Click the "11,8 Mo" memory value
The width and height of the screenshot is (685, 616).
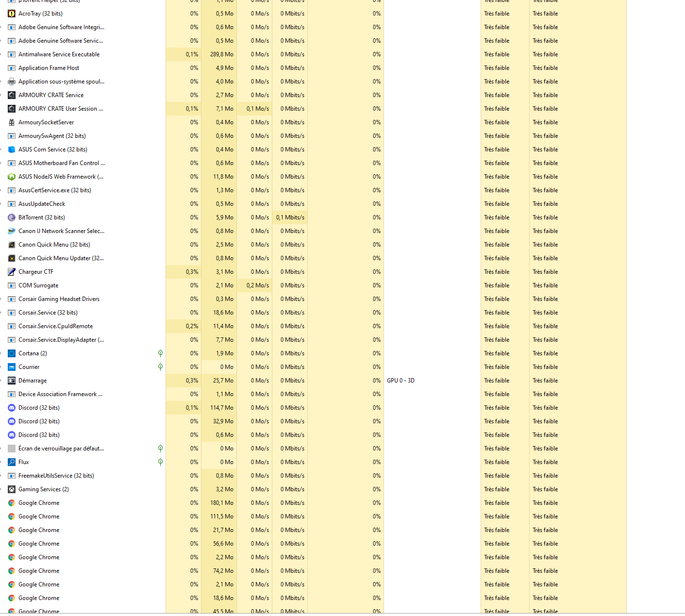(x=223, y=177)
